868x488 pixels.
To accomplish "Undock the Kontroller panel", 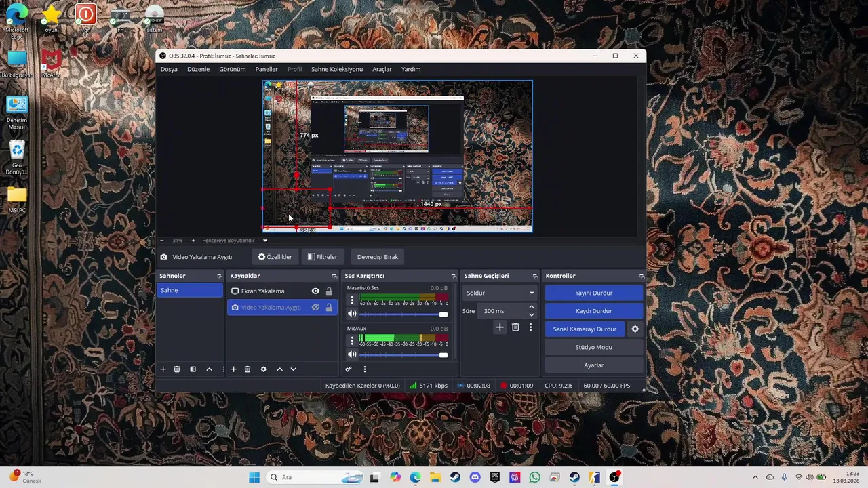I will 642,277.
